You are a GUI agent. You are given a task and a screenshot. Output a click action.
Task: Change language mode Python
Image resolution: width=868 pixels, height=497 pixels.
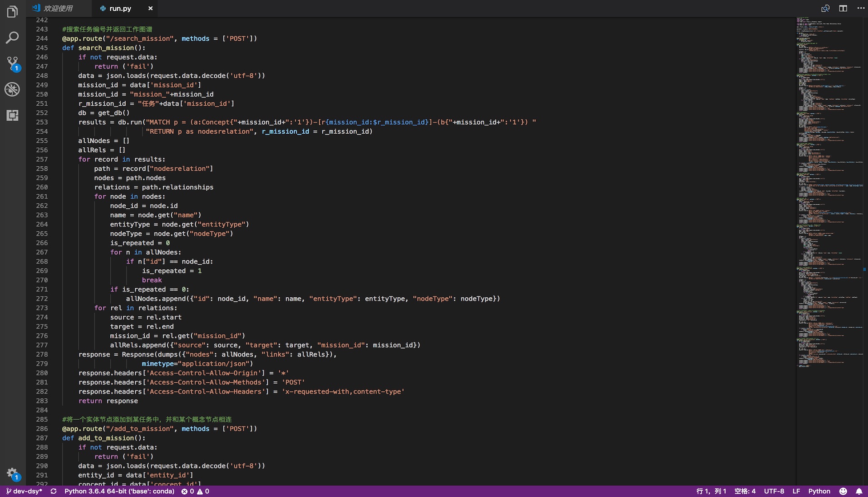[819, 491]
